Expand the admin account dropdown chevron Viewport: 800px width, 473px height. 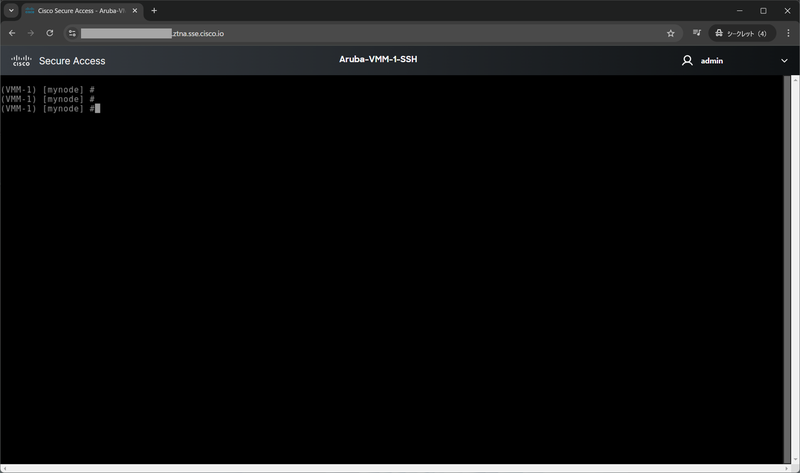(x=784, y=61)
